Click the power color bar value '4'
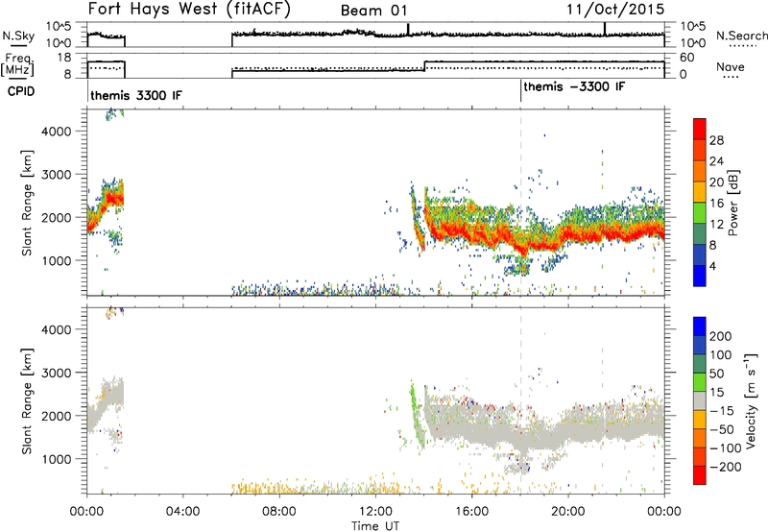The height and width of the screenshot is (532, 768). [x=712, y=266]
